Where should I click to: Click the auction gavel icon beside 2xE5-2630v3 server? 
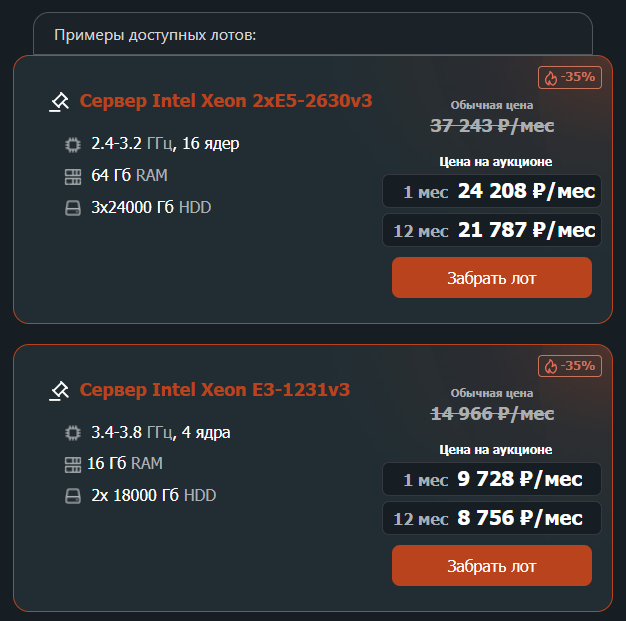(59, 102)
